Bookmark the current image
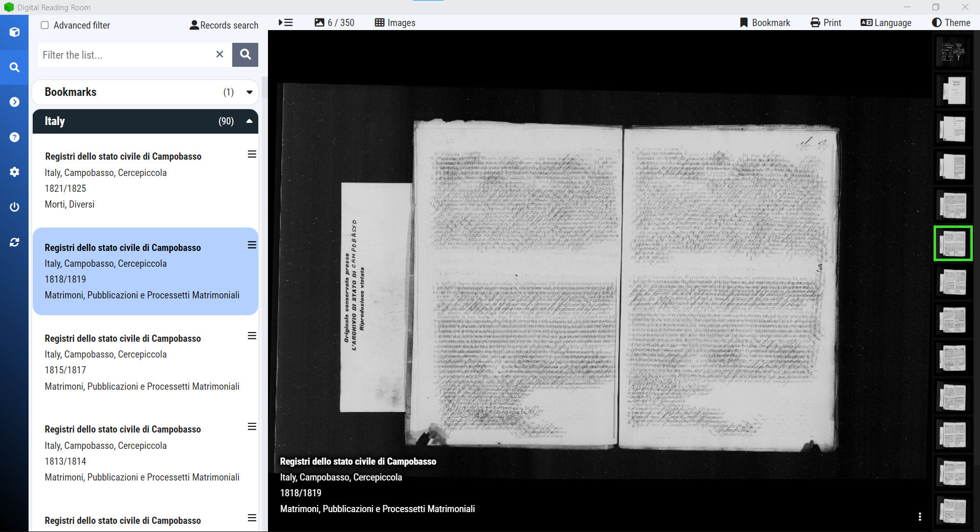The width and height of the screenshot is (980, 532). click(x=765, y=23)
